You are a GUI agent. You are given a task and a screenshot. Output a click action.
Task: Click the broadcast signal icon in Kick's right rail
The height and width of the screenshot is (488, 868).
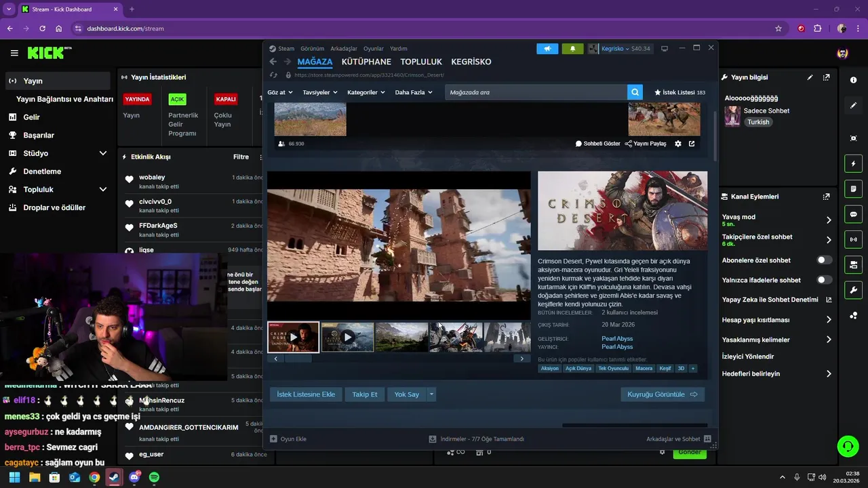tap(853, 239)
